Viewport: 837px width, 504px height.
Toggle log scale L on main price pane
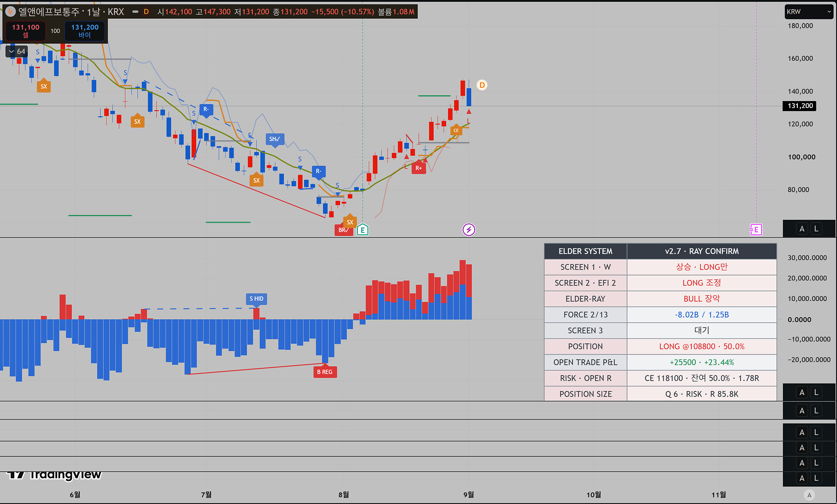pyautogui.click(x=816, y=229)
